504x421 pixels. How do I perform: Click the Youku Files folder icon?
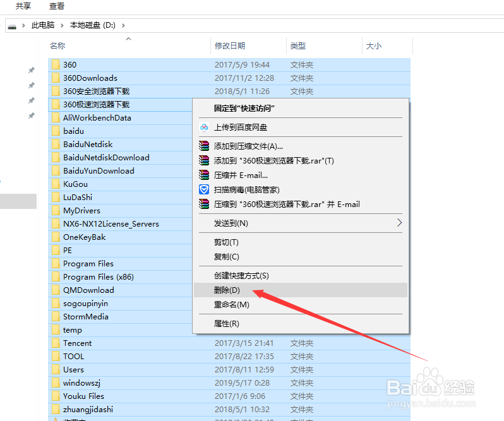[56, 396]
